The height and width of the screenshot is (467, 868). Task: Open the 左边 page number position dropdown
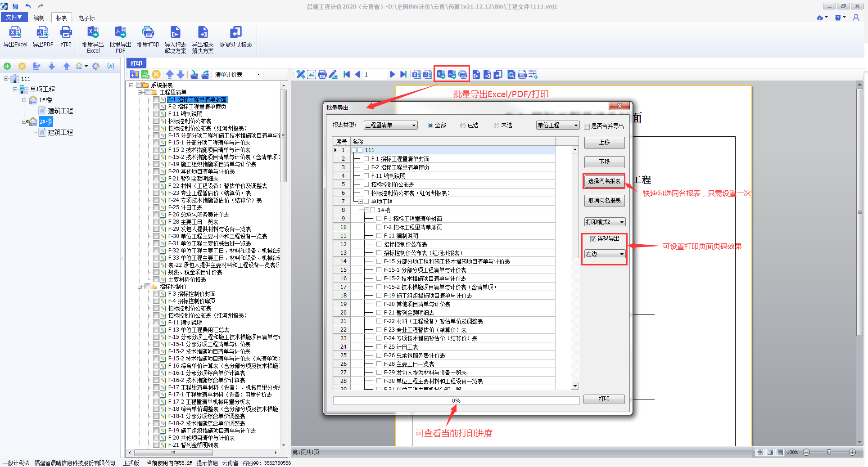click(x=605, y=254)
